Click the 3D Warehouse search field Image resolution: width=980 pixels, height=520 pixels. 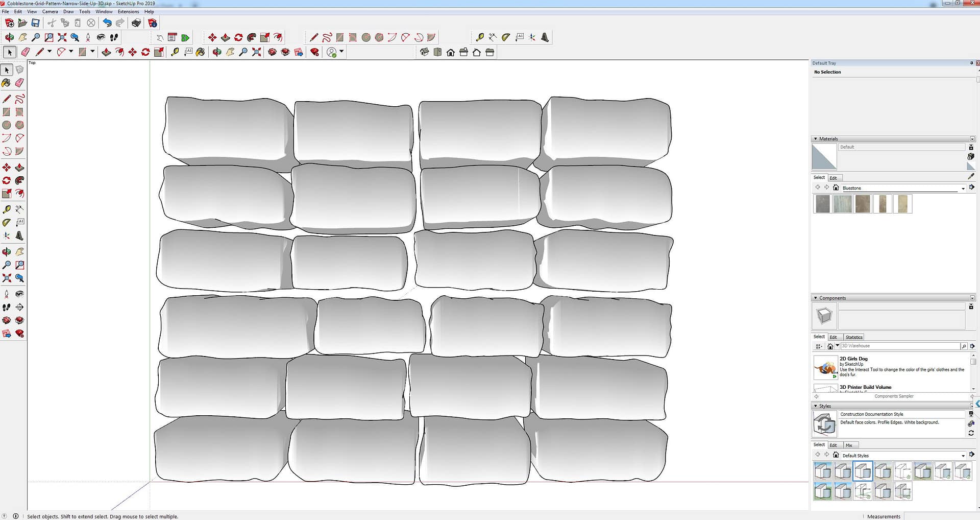point(899,346)
